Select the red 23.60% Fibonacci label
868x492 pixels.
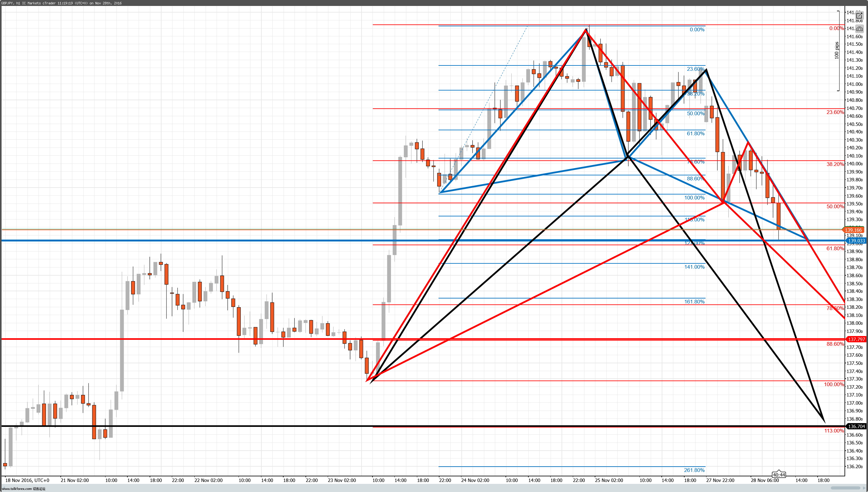[835, 112]
